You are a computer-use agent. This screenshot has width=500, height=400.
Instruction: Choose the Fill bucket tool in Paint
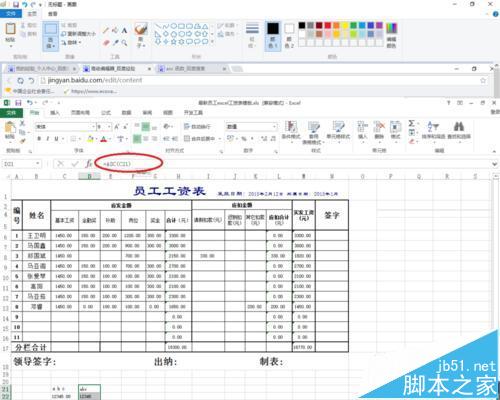pyautogui.click(x=115, y=31)
